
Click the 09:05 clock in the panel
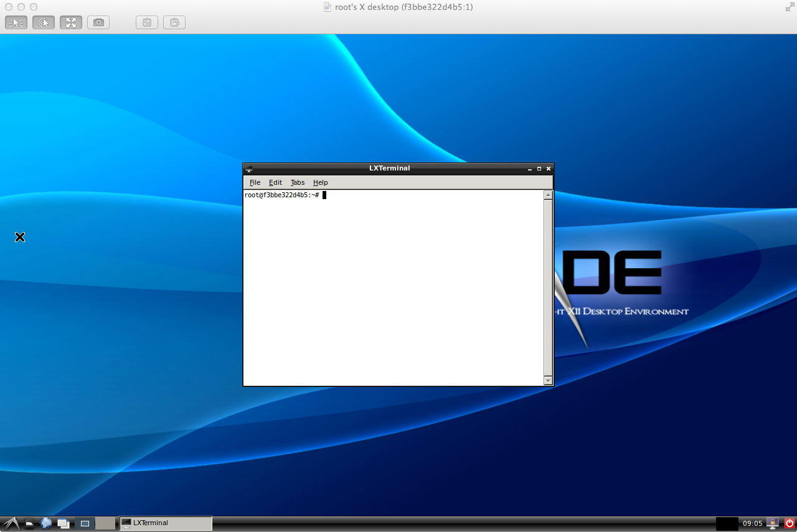tap(752, 523)
